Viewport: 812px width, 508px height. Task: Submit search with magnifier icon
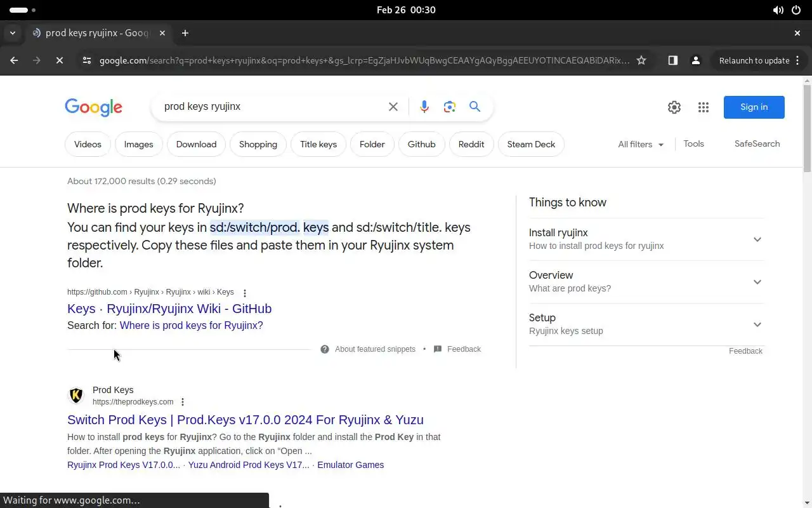pos(475,107)
